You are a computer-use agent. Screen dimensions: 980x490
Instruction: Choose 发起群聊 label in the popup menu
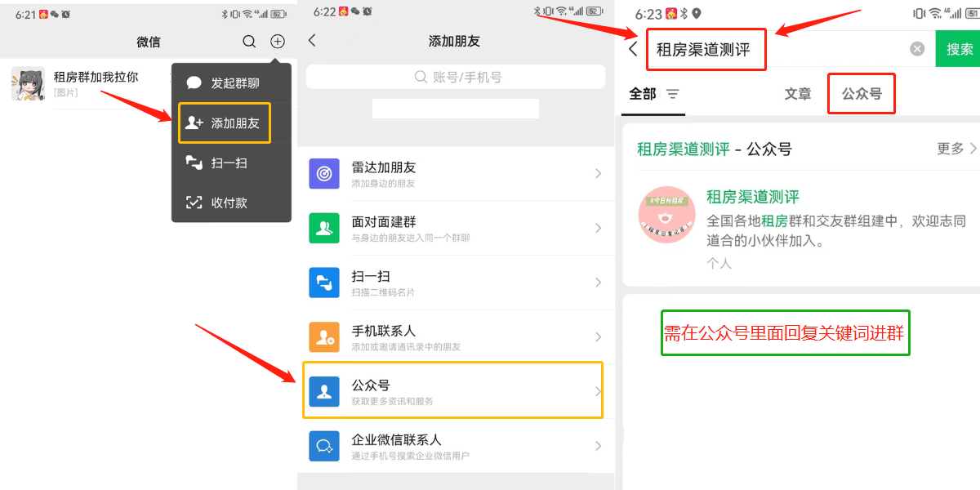235,83
